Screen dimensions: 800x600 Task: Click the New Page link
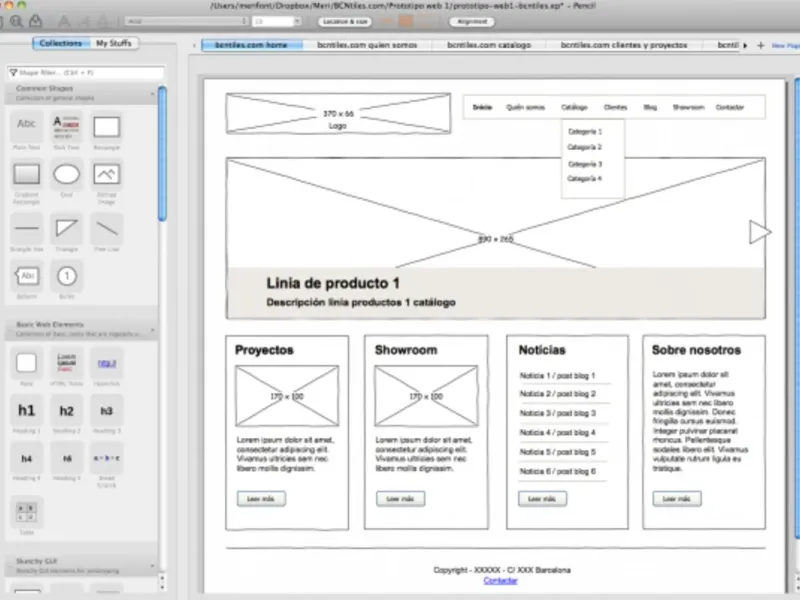(786, 45)
